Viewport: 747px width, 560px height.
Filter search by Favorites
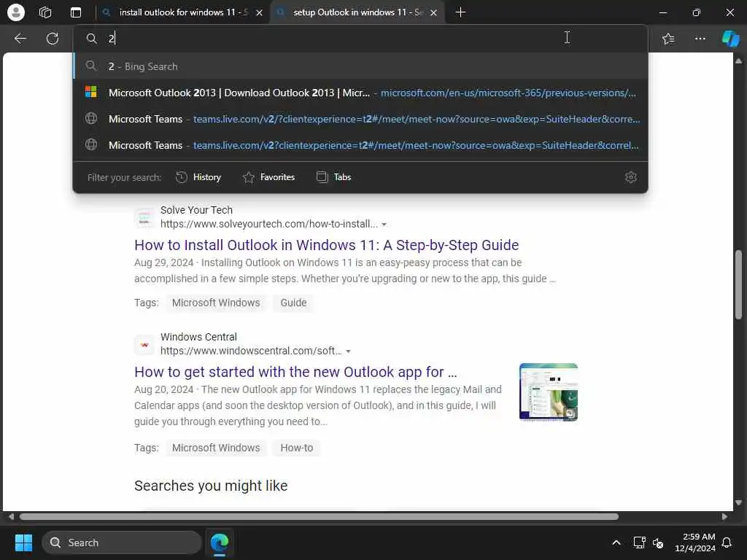[x=268, y=177]
